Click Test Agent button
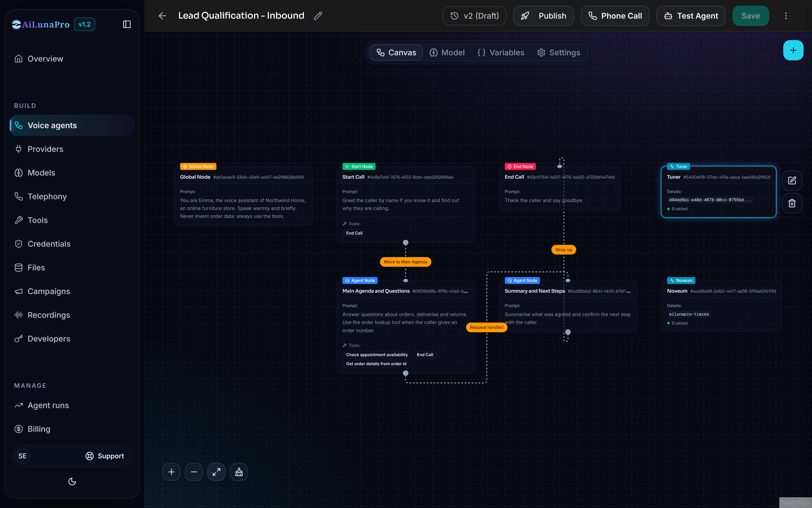812x508 pixels. [x=691, y=16]
